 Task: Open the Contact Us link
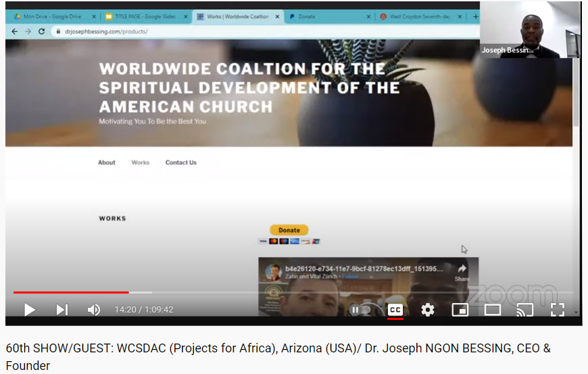click(180, 162)
